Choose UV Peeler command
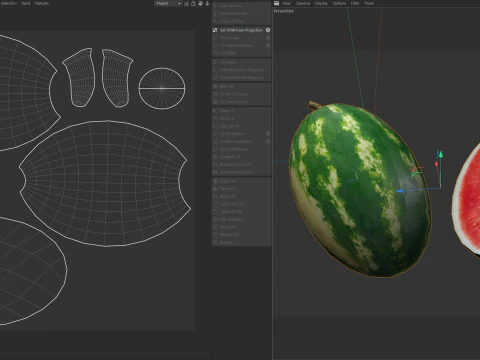 [241, 62]
